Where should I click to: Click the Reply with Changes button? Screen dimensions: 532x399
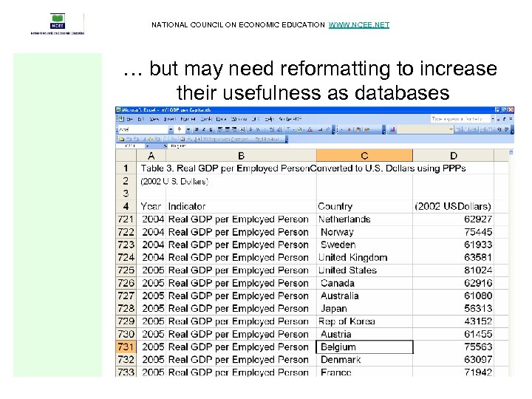point(227,139)
